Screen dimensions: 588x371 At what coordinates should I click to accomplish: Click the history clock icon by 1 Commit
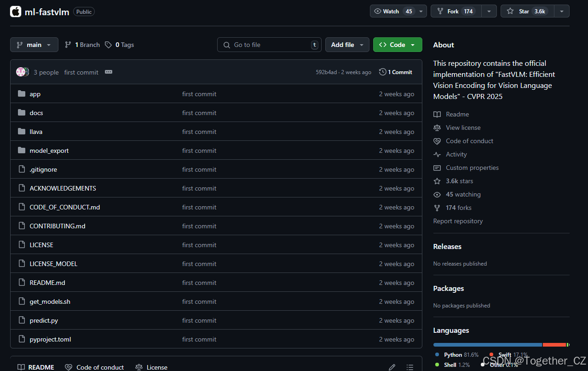click(x=383, y=72)
